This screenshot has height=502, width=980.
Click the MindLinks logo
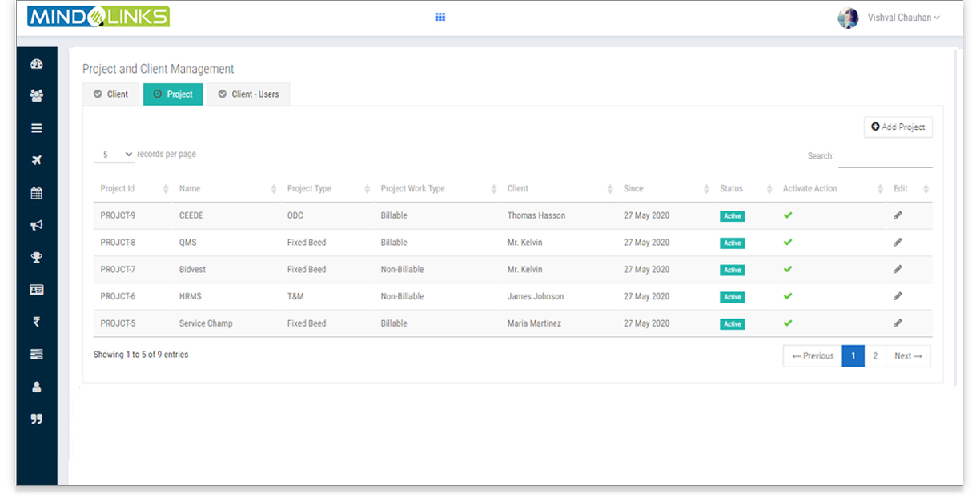98,16
